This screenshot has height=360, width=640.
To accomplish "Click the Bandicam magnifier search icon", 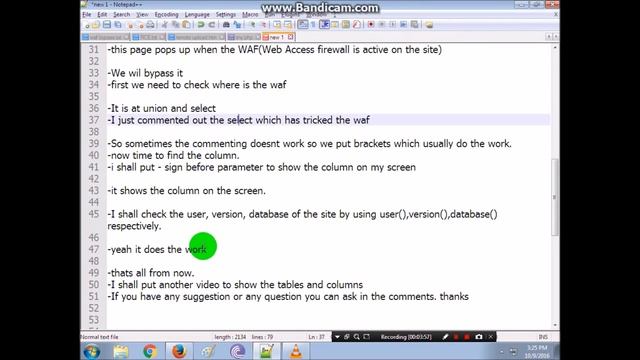I will [x=356, y=337].
